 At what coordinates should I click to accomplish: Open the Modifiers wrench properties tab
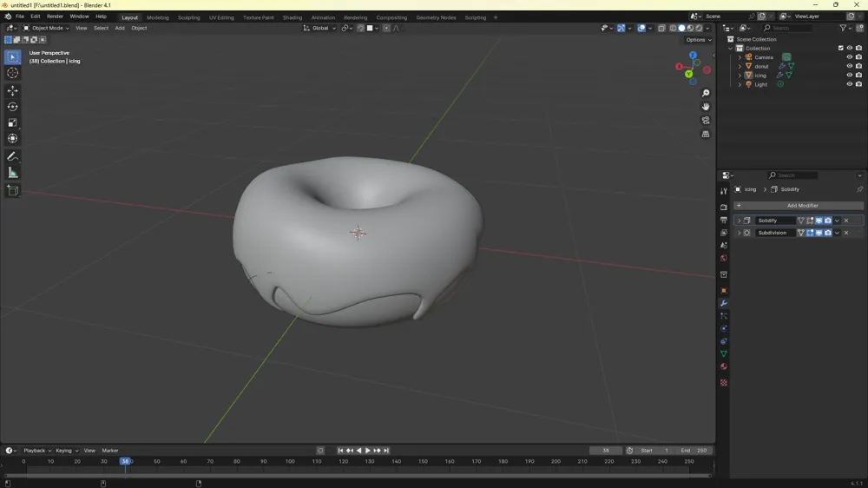point(724,304)
